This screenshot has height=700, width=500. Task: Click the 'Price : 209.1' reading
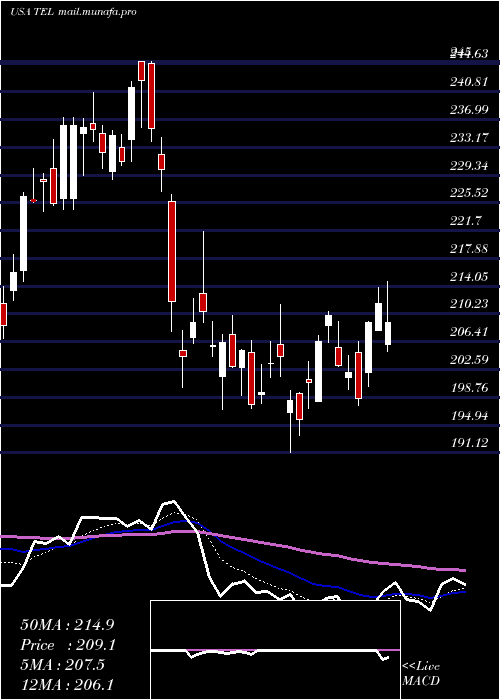[x=68, y=645]
